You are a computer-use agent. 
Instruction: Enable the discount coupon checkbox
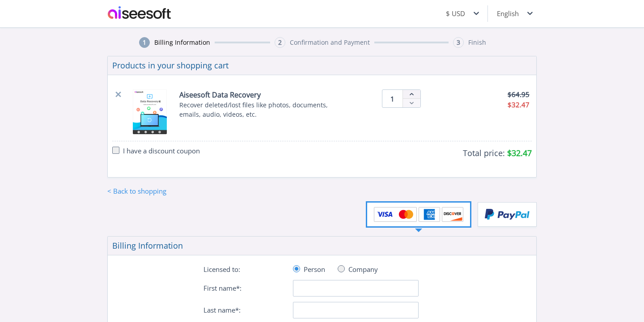[x=116, y=150]
